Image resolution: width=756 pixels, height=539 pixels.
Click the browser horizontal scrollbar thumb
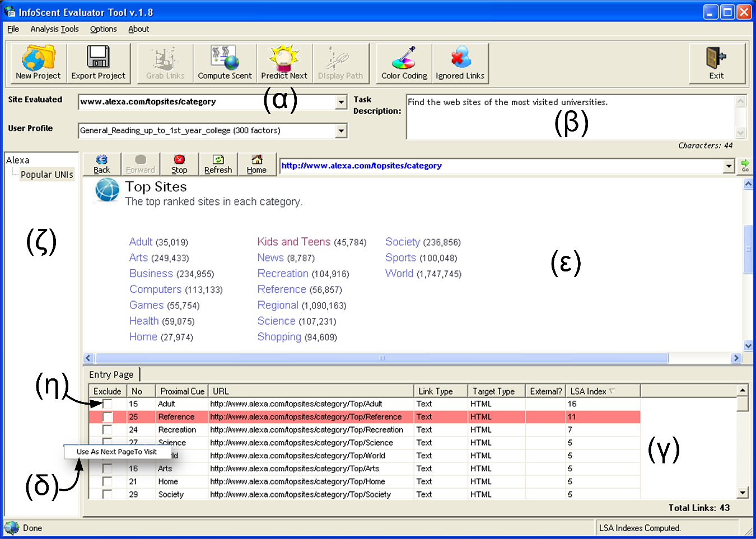[x=382, y=358]
